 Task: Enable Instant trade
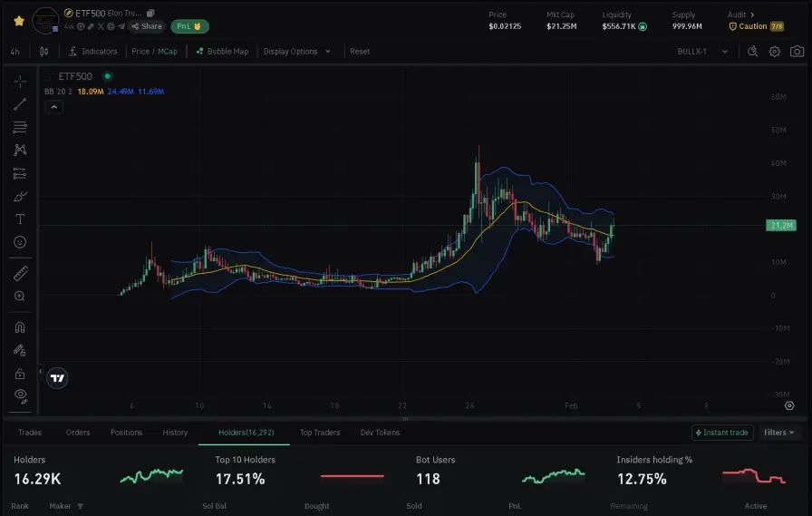point(722,432)
